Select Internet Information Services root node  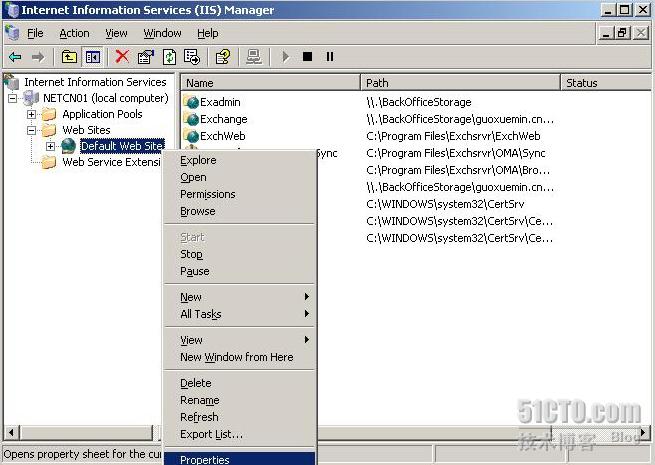(x=95, y=82)
